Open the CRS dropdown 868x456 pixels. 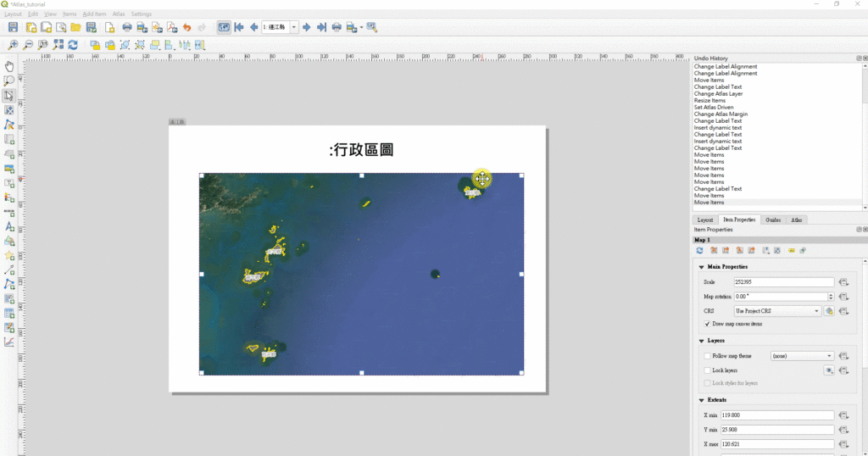click(777, 311)
